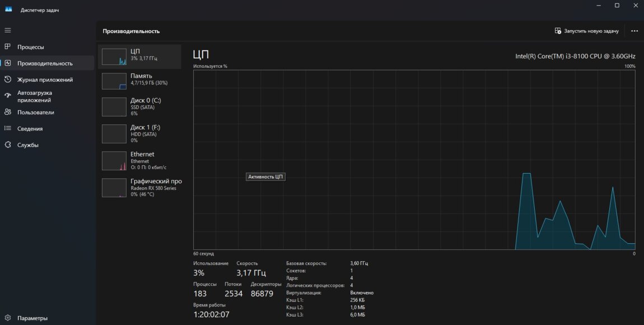This screenshot has width=644, height=325.
Task: Select the ЦП performance item
Action: (x=139, y=56)
